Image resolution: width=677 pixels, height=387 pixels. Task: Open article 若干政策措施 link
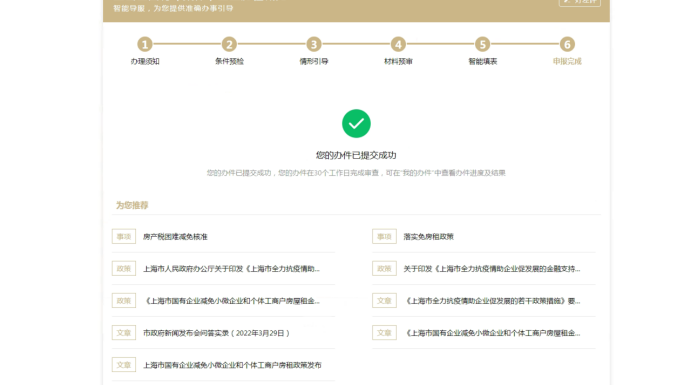coord(492,301)
